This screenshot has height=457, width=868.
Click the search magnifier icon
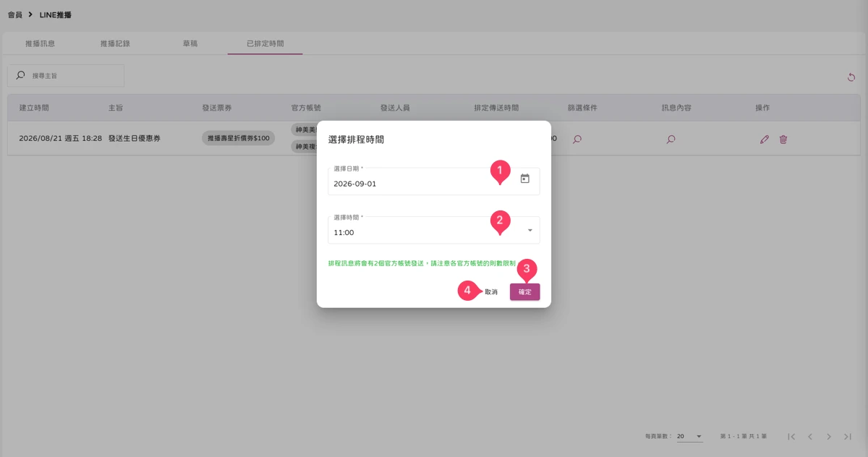click(20, 75)
